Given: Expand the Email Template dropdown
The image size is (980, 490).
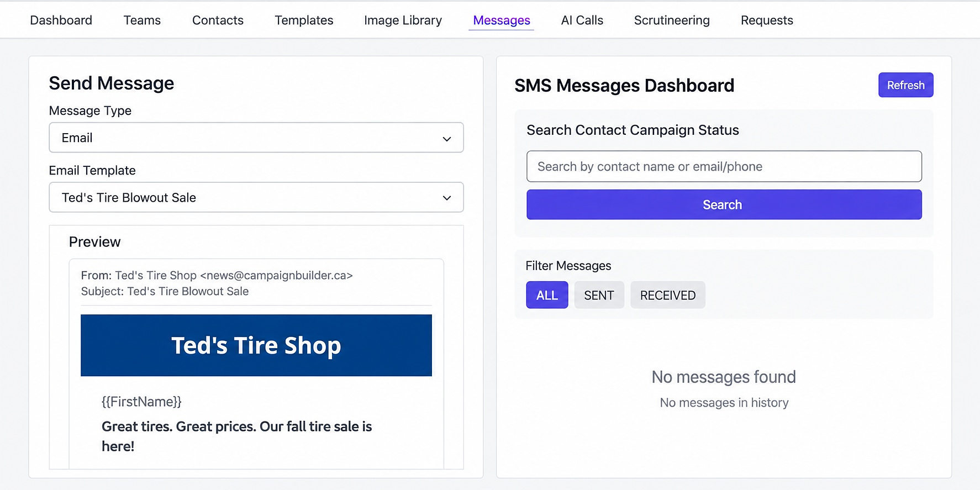Looking at the screenshot, I should tap(256, 197).
